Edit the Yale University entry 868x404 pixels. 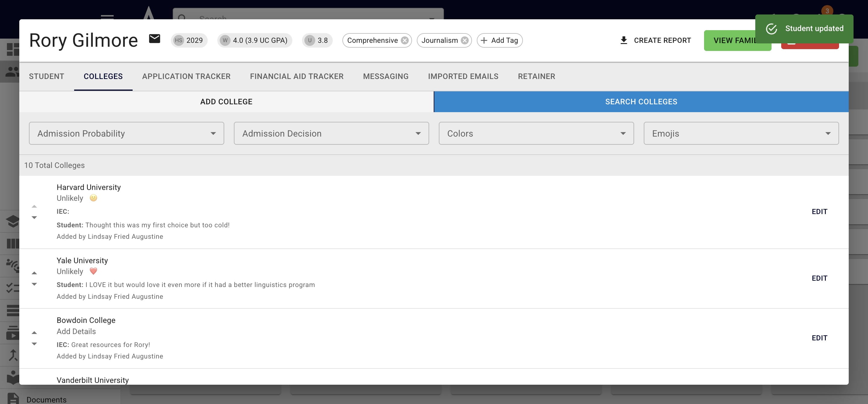819,278
